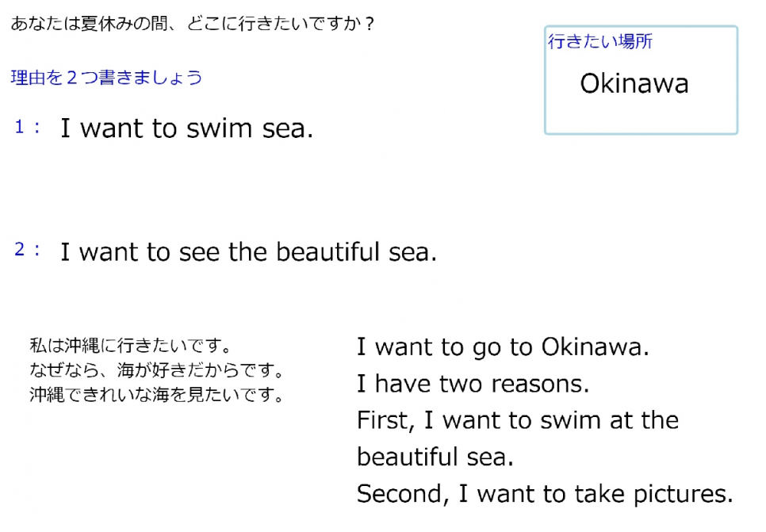766x532 pixels.
Task: Click the paragraph line beginning "beautiful sea."
Action: click(435, 457)
